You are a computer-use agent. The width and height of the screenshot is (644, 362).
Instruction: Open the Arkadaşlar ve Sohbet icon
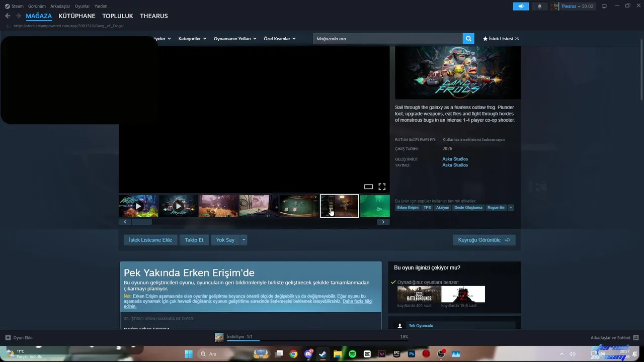click(636, 338)
